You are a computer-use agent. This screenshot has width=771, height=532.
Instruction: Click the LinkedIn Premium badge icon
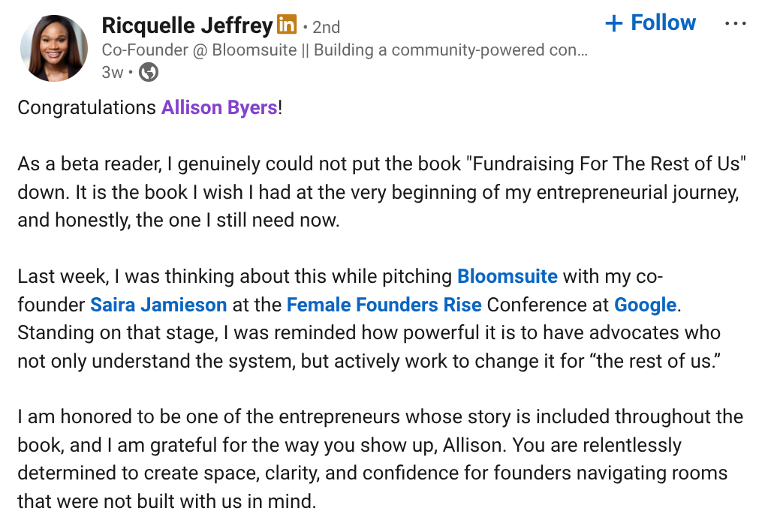[287, 25]
